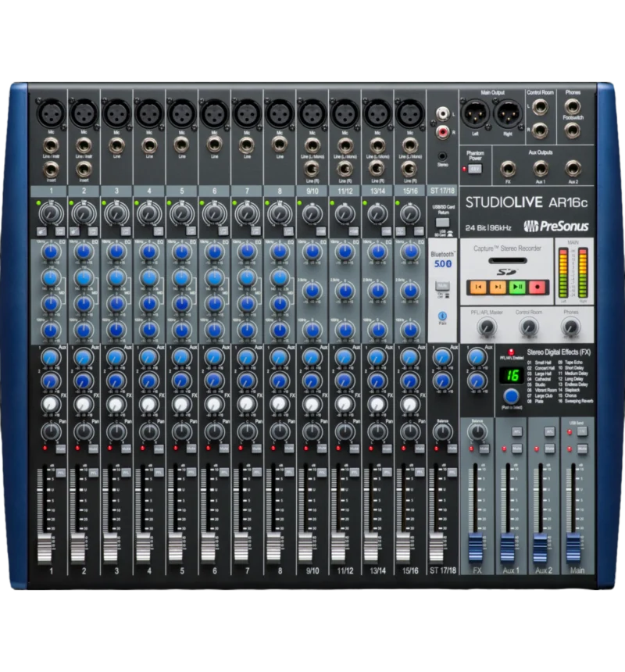Mute the Aux 1 master strip
The image size is (625, 672).
click(x=516, y=449)
